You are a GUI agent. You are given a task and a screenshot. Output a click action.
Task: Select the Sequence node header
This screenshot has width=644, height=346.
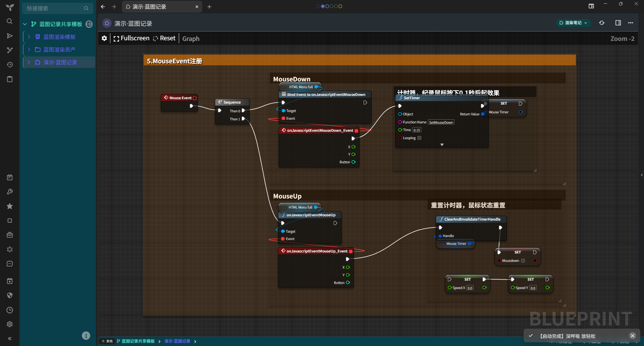(x=232, y=102)
